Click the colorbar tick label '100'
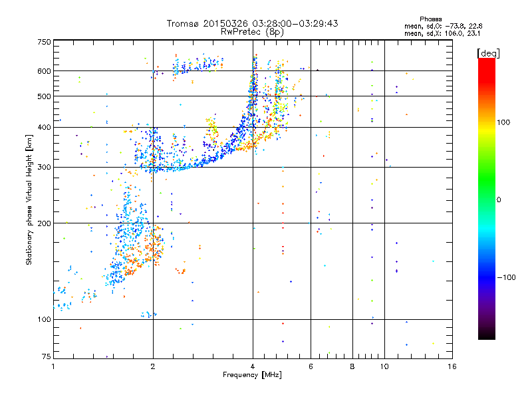Image resolution: width=532 pixels, height=399 pixels. click(x=503, y=122)
